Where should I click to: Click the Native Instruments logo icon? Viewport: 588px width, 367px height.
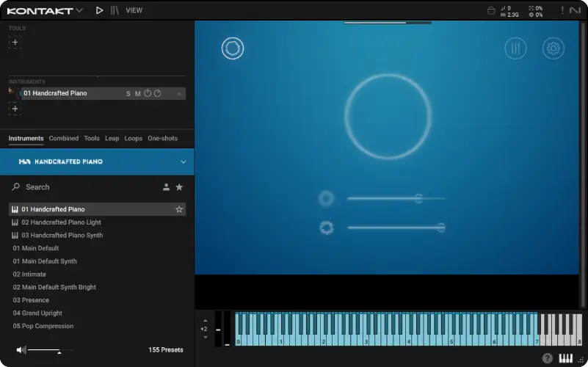[575, 10]
